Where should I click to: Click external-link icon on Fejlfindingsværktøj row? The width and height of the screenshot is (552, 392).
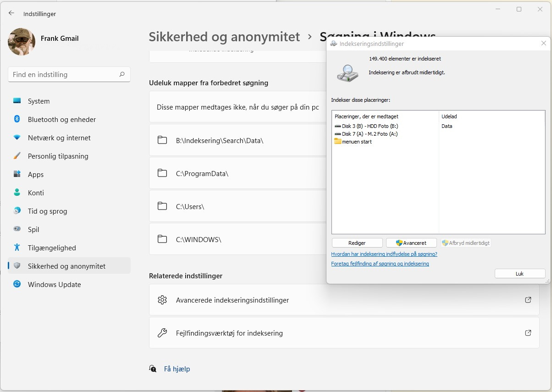point(528,333)
